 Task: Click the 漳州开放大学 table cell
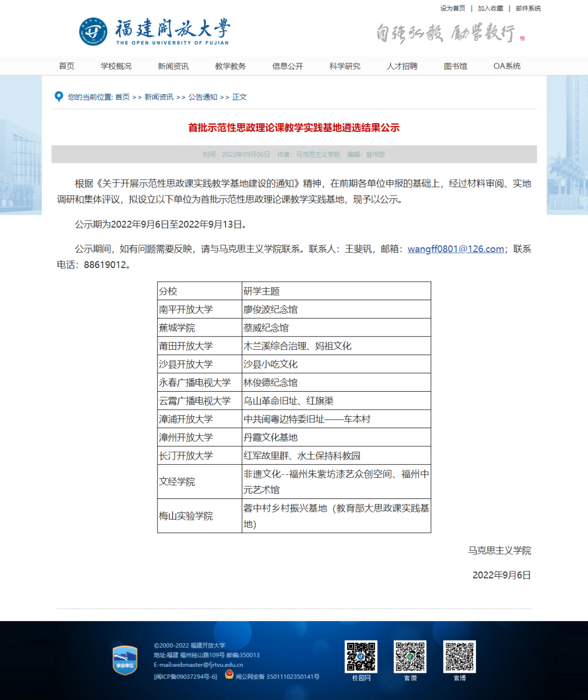pos(200,437)
